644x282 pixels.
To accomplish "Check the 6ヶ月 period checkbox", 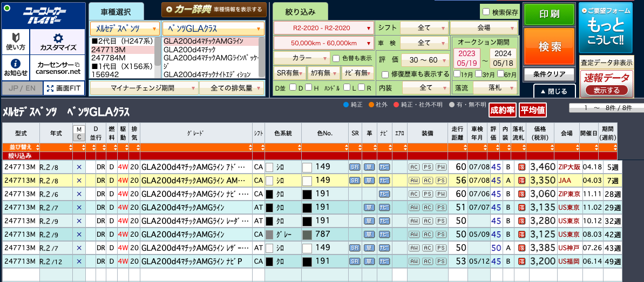I will pyautogui.click(x=500, y=74).
